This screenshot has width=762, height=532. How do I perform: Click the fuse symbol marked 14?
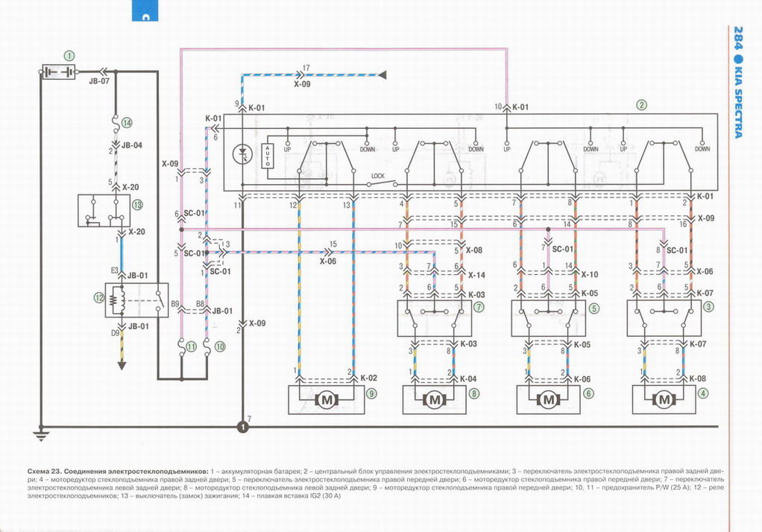[117, 121]
